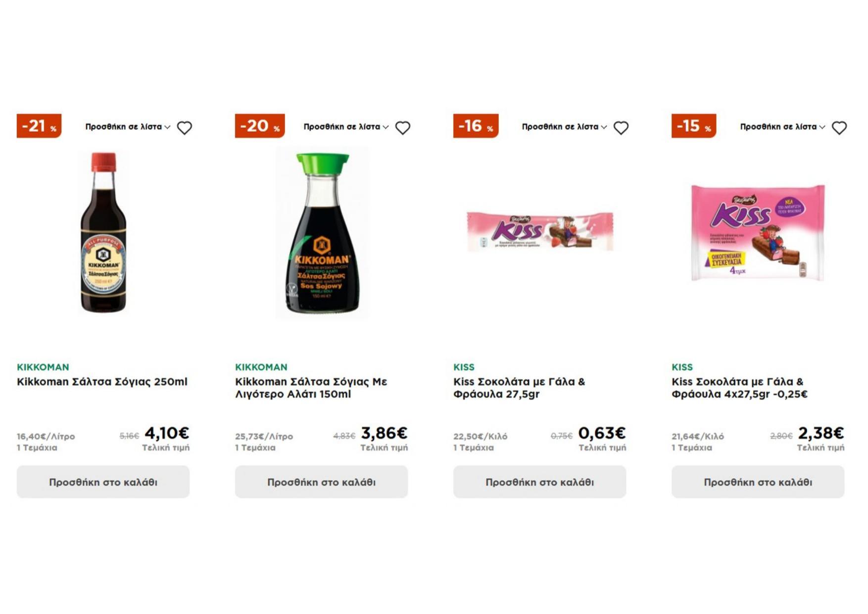Click the -15% discount badge

click(x=693, y=126)
